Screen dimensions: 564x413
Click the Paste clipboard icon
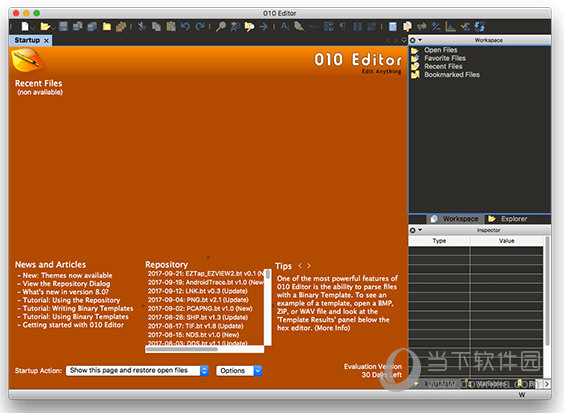[171, 26]
